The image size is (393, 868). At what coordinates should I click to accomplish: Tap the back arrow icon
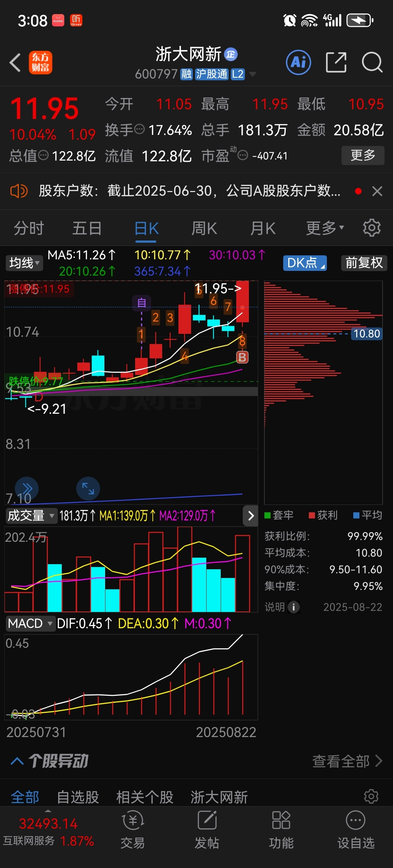click(15, 63)
